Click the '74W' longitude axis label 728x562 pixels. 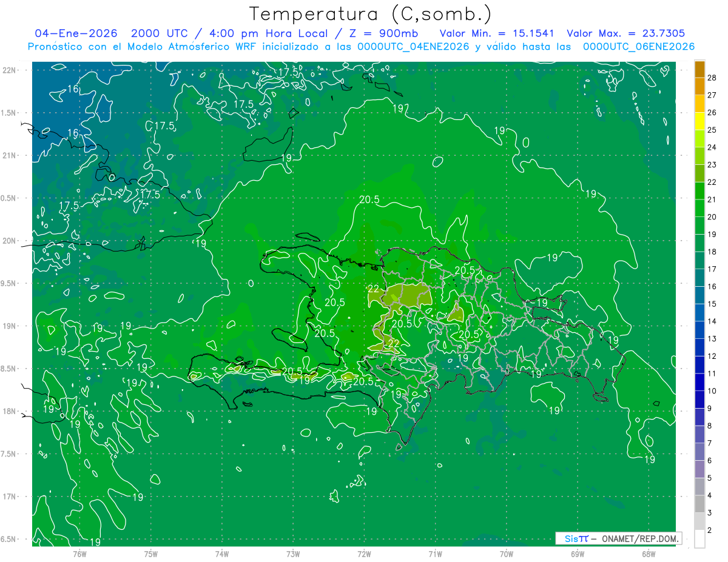(222, 554)
